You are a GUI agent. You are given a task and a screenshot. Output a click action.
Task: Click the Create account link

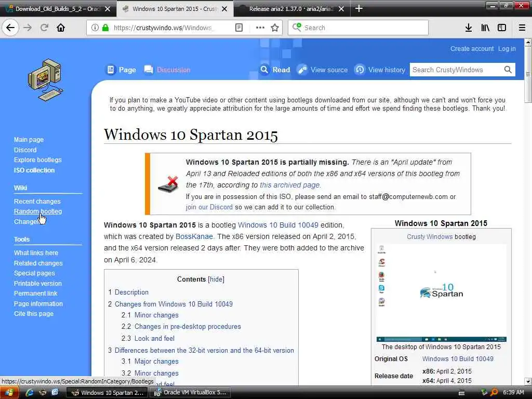click(x=472, y=49)
